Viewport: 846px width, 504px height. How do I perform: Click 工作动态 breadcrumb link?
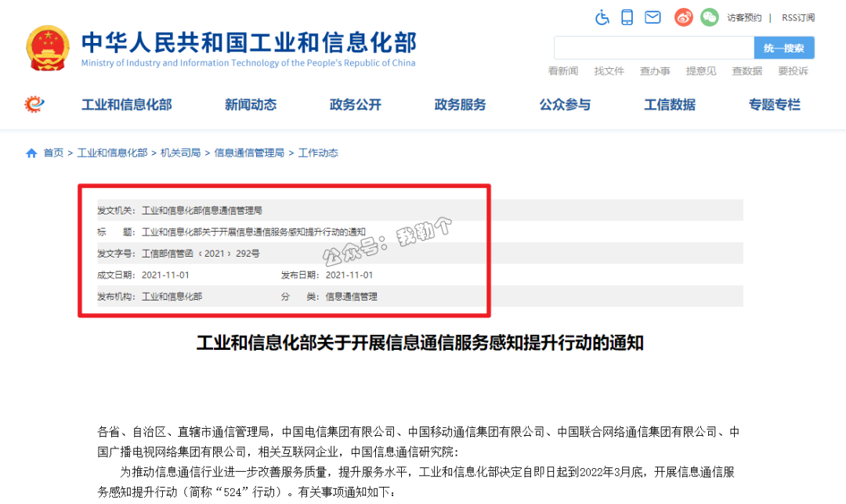(x=318, y=153)
